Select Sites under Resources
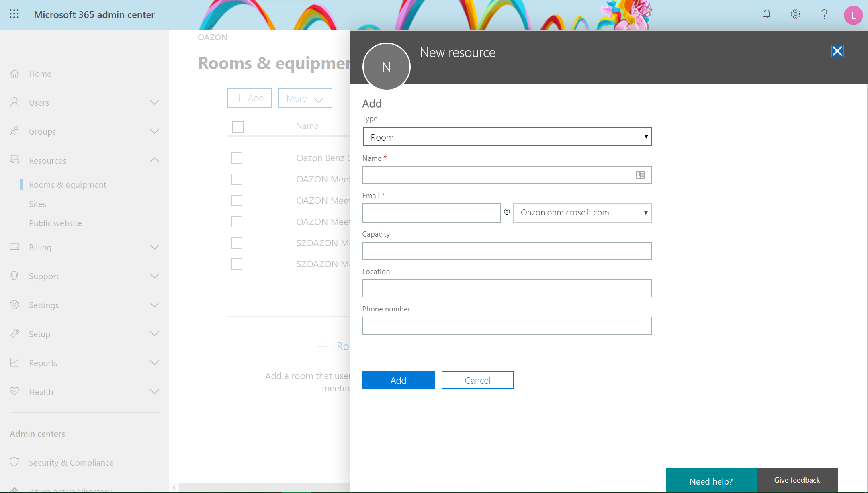 coord(37,204)
